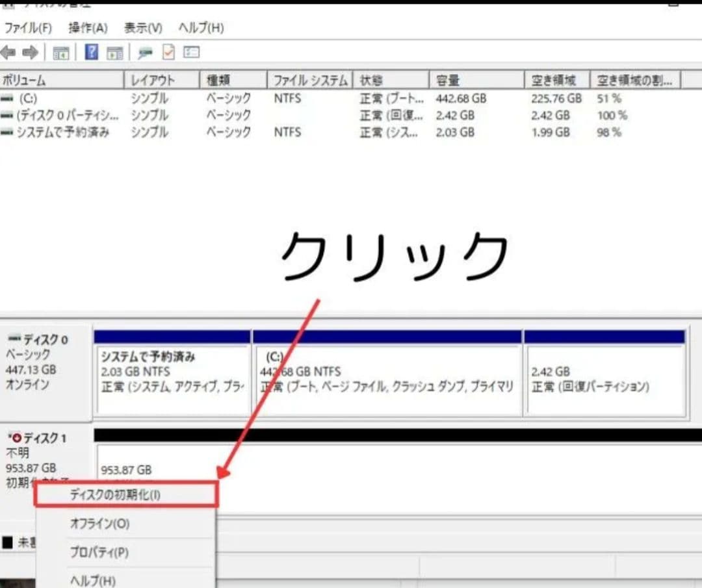Open the 操作(A) menu
Image resolution: width=702 pixels, height=588 pixels.
88,28
